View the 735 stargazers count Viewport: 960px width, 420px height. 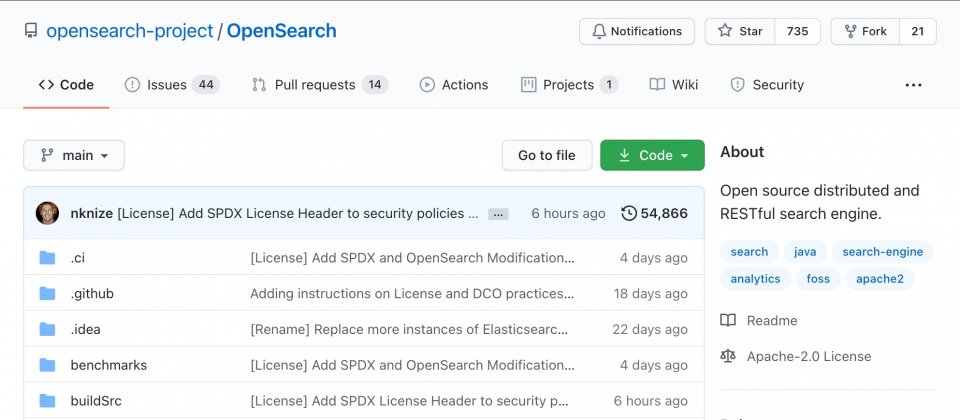[x=797, y=31]
